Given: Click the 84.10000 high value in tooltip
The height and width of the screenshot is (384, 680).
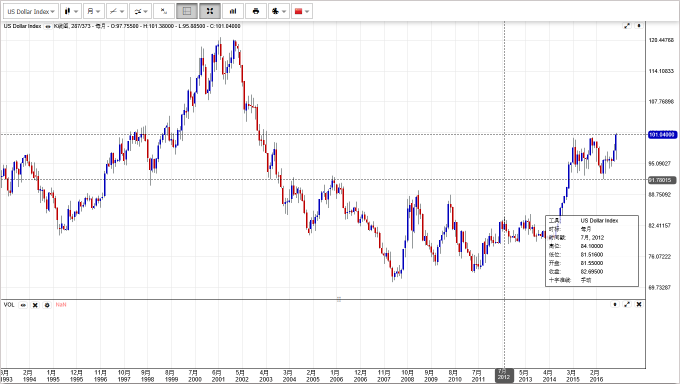Looking at the screenshot, I should click(592, 246).
